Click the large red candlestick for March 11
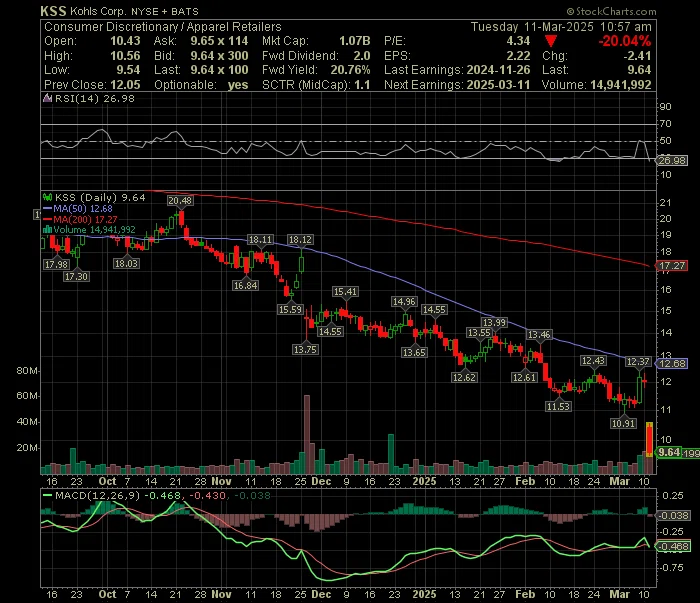 (x=650, y=439)
